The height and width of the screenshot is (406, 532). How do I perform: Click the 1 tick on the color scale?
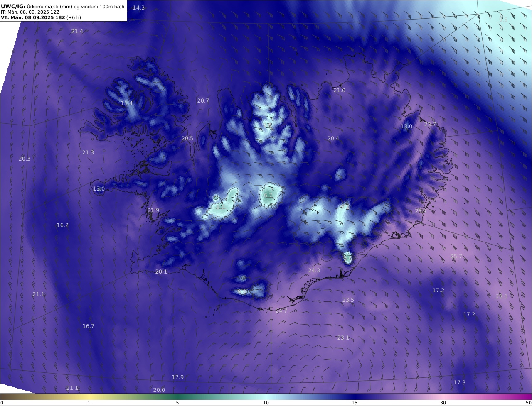point(89,403)
